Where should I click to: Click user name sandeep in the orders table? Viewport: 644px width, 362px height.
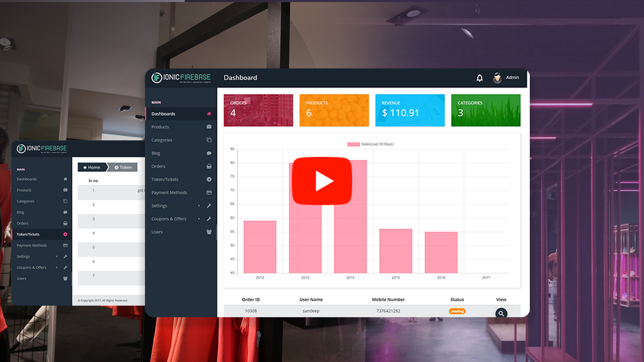pos(311,311)
